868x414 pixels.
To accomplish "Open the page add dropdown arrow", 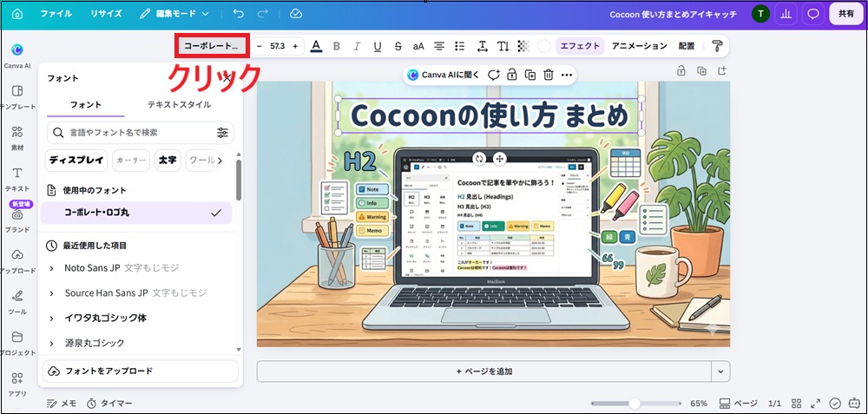I will [x=720, y=371].
